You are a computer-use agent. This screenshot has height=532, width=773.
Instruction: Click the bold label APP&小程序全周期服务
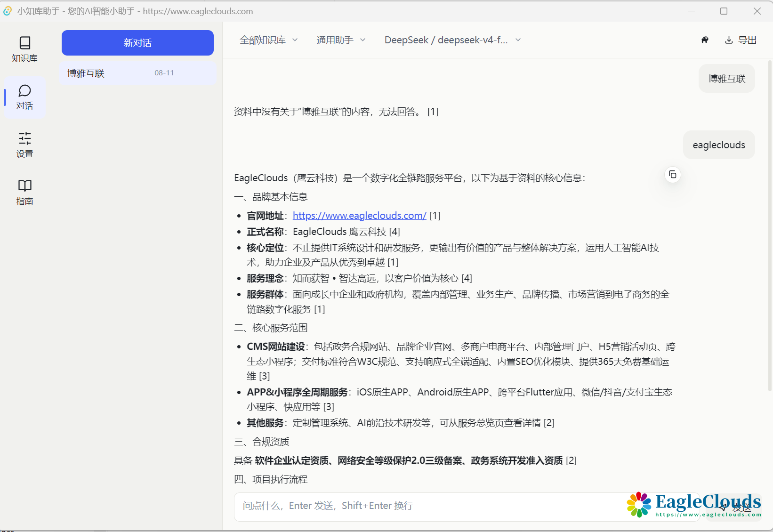coord(297,392)
